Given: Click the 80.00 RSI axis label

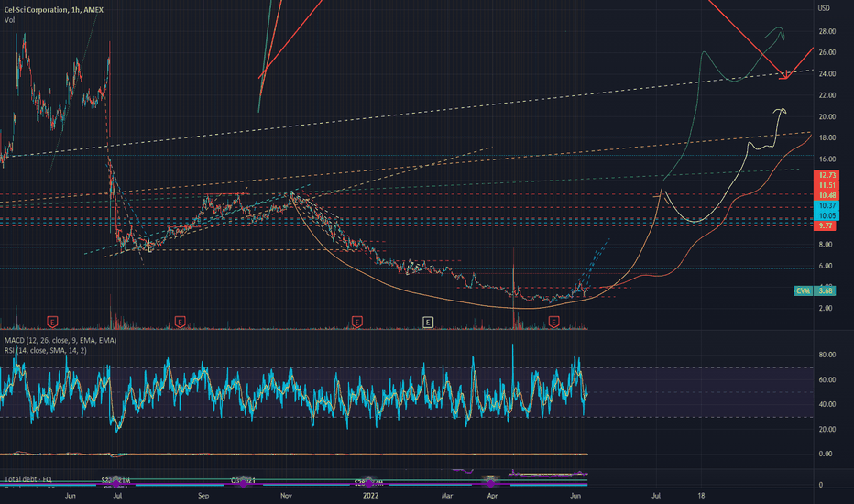Looking at the screenshot, I should coord(827,355).
